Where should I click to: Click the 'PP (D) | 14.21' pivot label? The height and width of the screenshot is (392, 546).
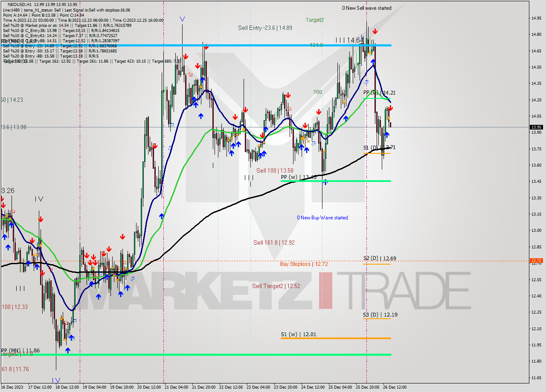click(379, 92)
